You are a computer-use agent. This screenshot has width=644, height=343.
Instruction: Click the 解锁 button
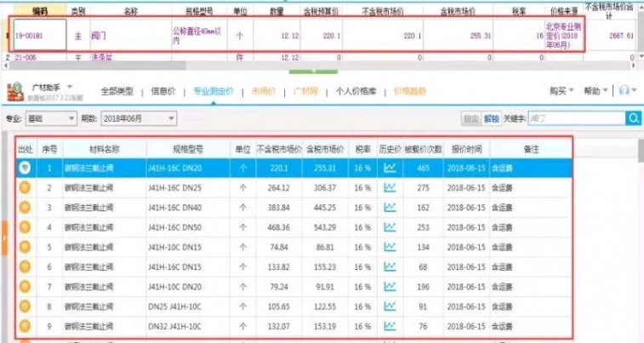tap(491, 118)
